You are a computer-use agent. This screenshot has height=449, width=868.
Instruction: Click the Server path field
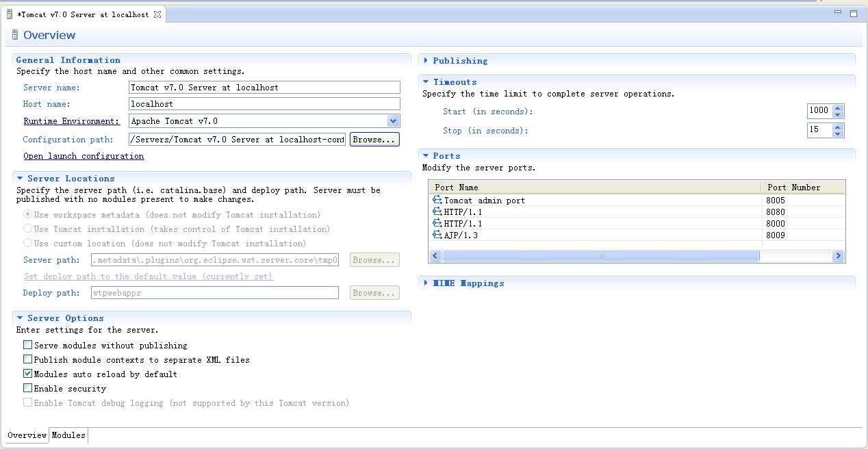click(x=215, y=260)
